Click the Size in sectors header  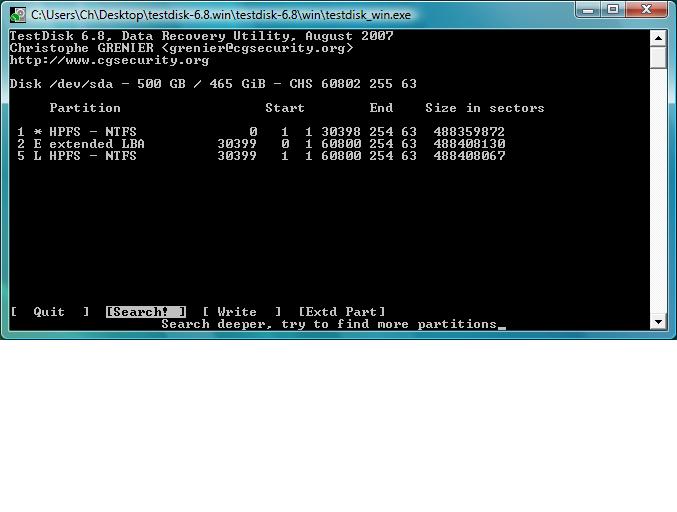coord(485,108)
